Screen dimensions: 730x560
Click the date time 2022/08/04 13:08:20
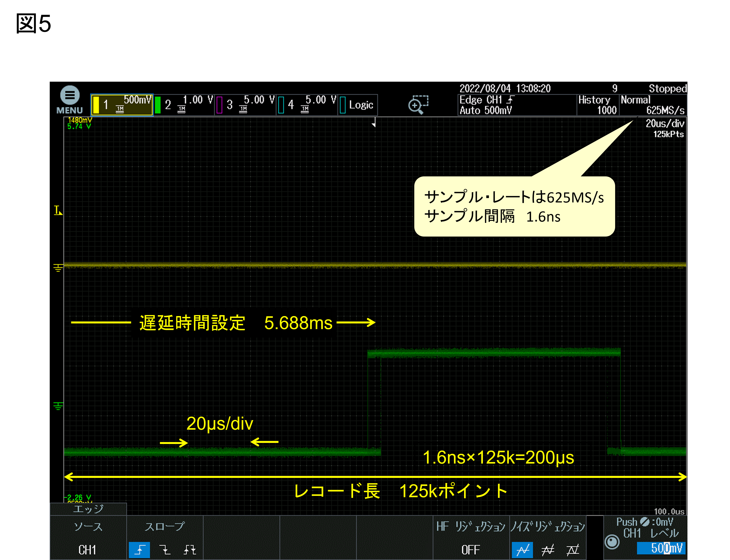coord(505,88)
